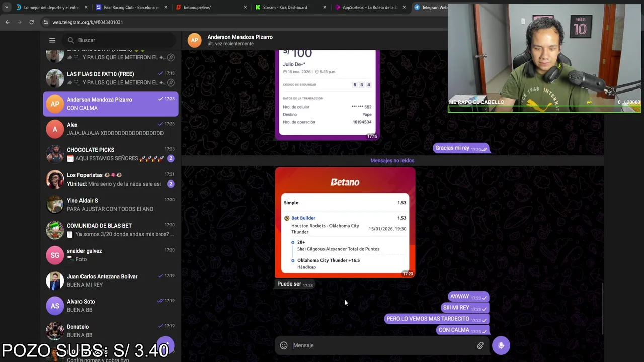Select the Telegram Web tab
644x362 pixels.
pos(430,7)
